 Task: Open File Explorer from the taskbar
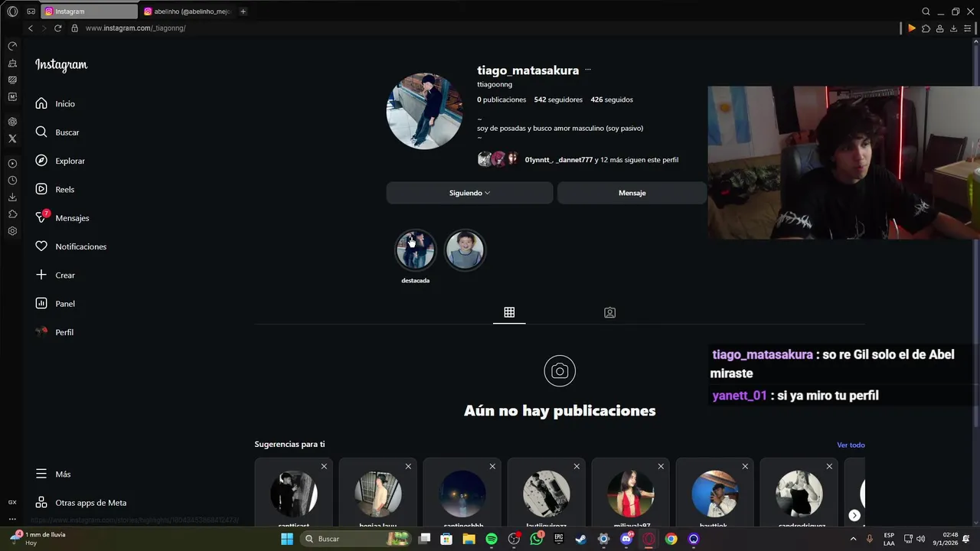pos(469,539)
